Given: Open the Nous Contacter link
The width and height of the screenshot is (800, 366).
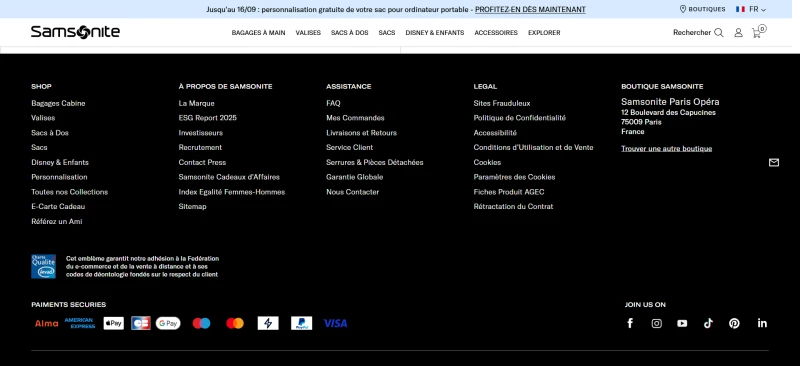Looking at the screenshot, I should pos(353,192).
